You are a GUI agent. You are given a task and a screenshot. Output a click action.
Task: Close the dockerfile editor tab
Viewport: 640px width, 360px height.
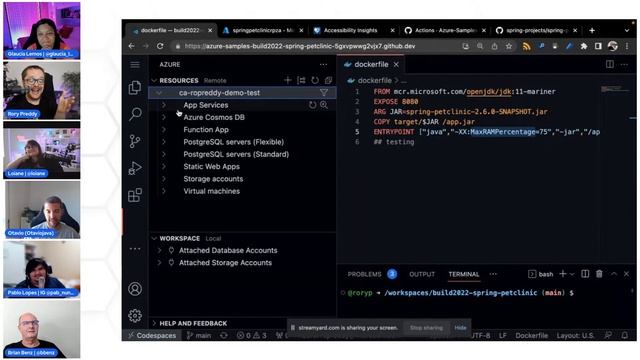(x=396, y=64)
